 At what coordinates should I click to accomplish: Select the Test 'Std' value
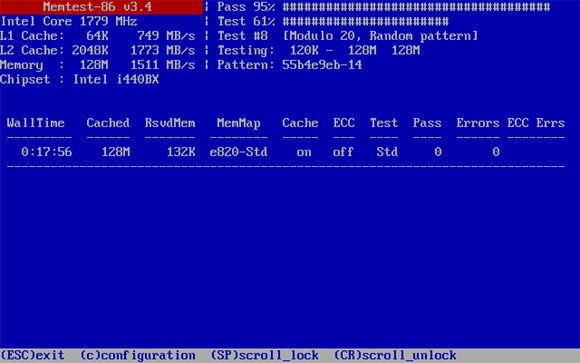coord(387,152)
